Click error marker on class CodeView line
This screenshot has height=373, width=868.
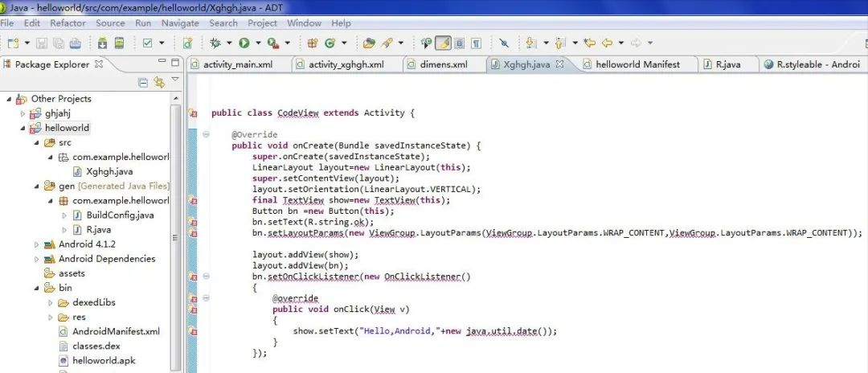tap(193, 113)
